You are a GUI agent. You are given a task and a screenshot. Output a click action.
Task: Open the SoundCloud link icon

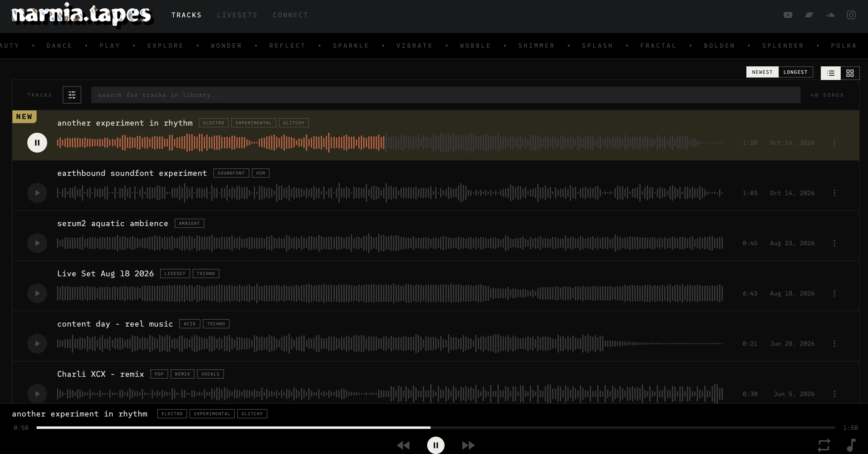[x=830, y=15]
